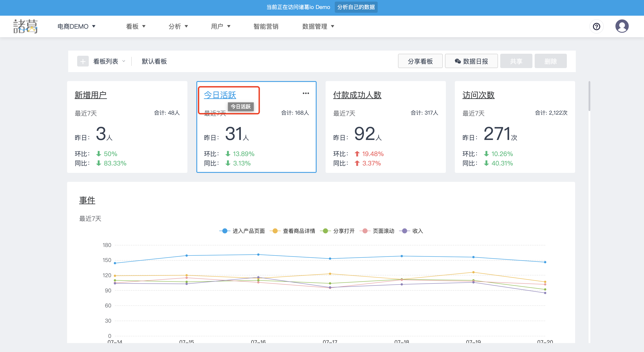Click the 40.31% 同比 value
Image resolution: width=644 pixels, height=352 pixels.
point(502,163)
